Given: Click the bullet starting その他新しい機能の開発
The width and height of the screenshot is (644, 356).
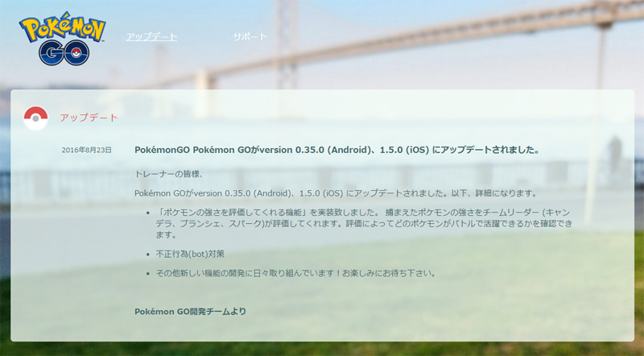Looking at the screenshot, I should pos(295,273).
